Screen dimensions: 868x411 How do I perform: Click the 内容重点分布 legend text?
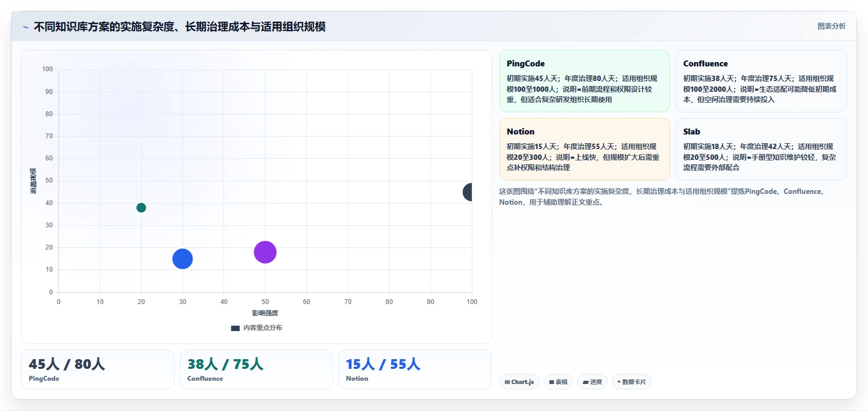[x=263, y=328]
